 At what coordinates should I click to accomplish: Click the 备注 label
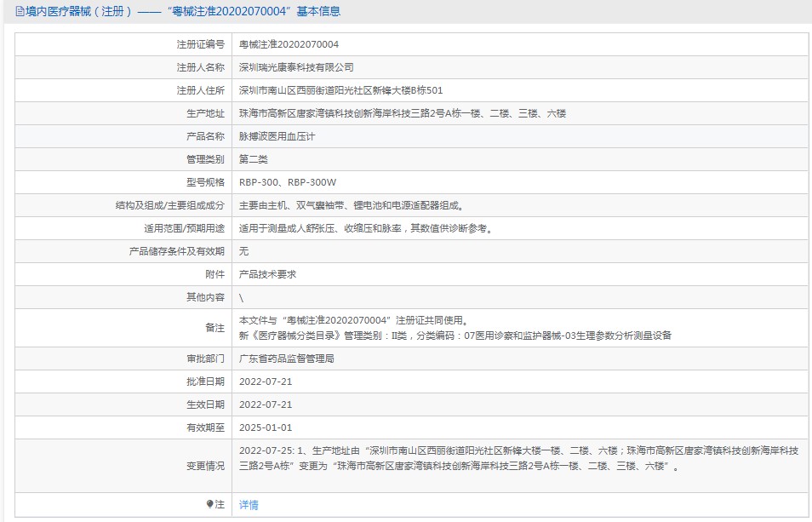pos(214,328)
